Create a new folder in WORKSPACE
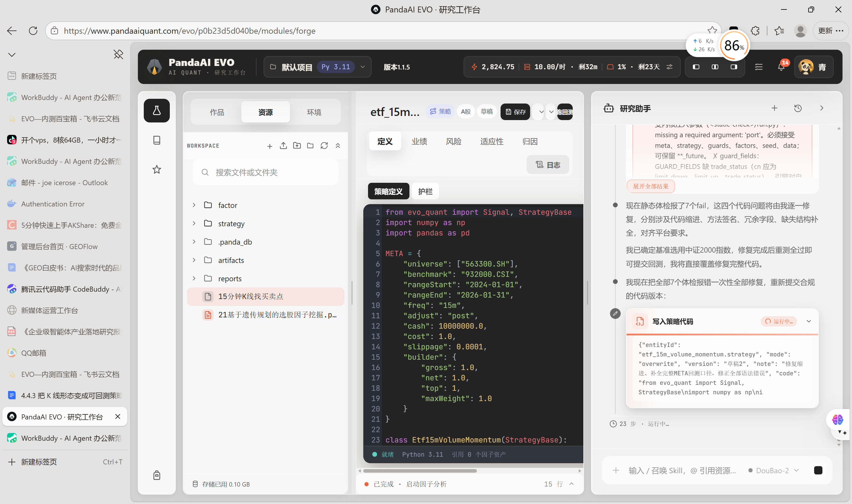 [310, 146]
